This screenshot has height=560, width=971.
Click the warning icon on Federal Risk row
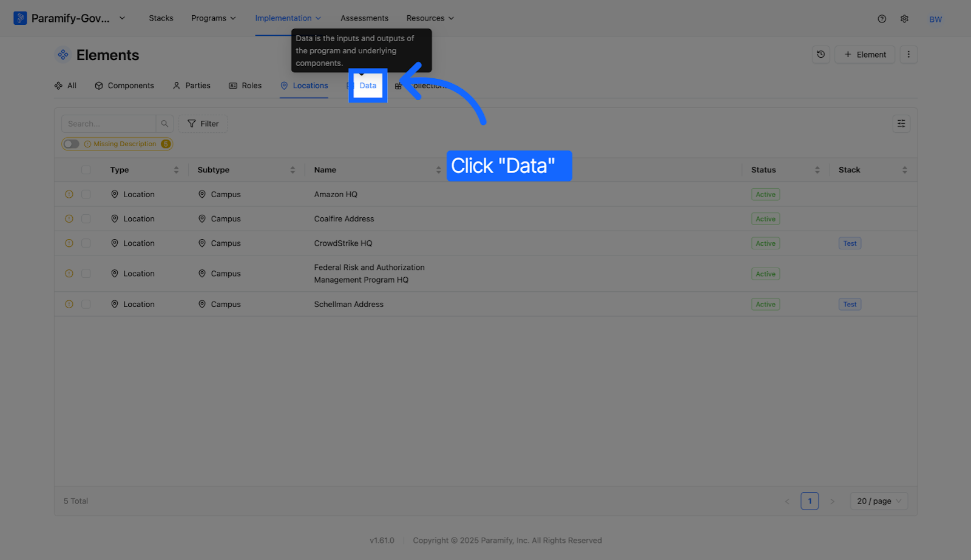(x=69, y=274)
